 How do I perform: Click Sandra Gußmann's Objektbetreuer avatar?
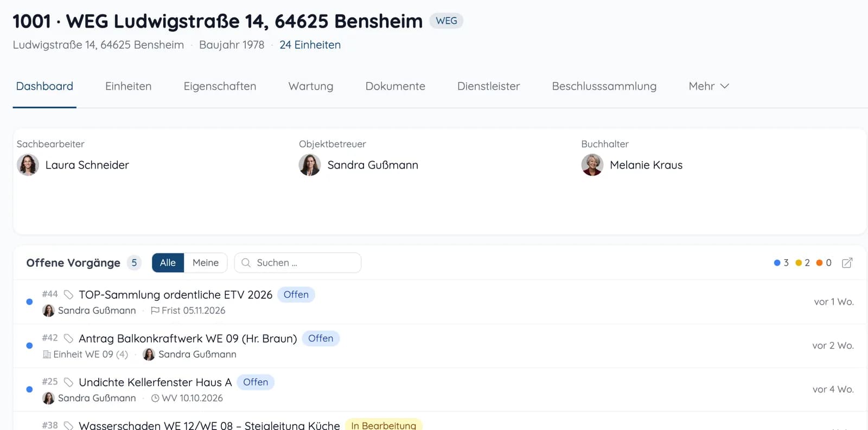pyautogui.click(x=310, y=165)
